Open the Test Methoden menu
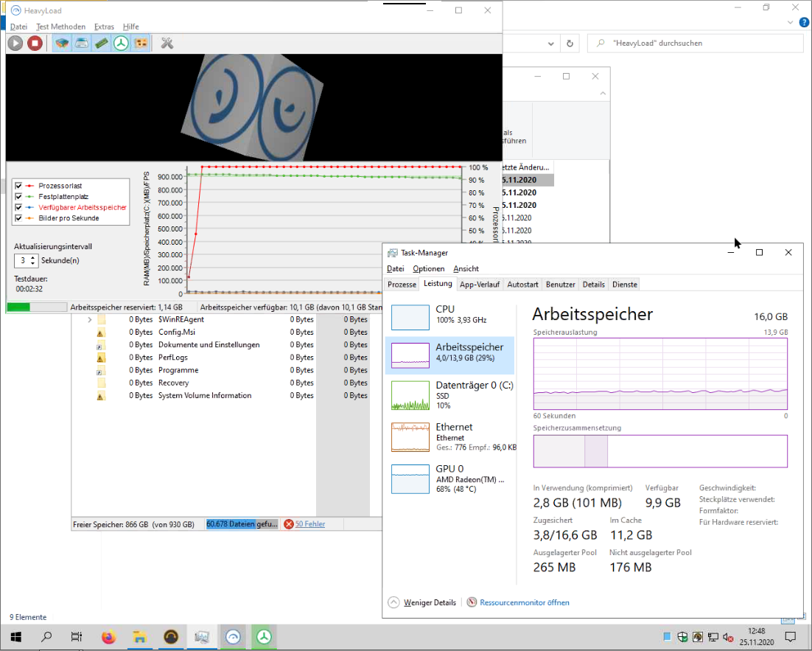The width and height of the screenshot is (812, 651). pyautogui.click(x=60, y=27)
